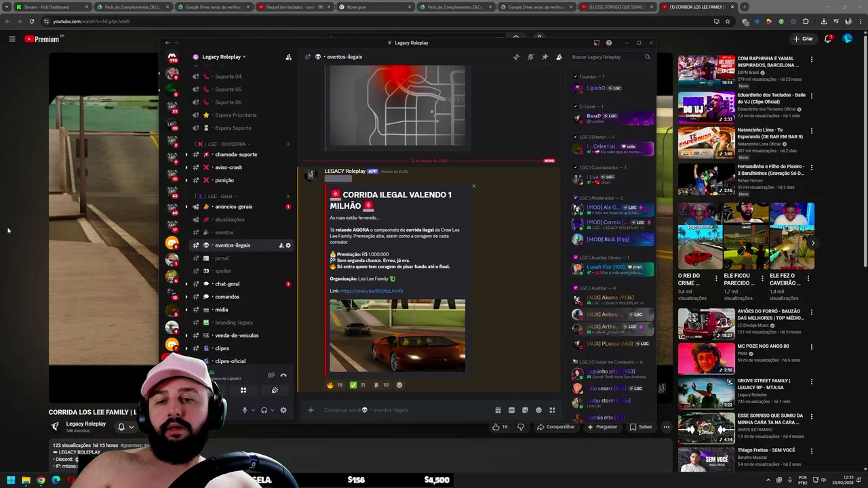This screenshot has height=488, width=868.
Task: Collapse LGC - Geral category
Action: coord(216,197)
